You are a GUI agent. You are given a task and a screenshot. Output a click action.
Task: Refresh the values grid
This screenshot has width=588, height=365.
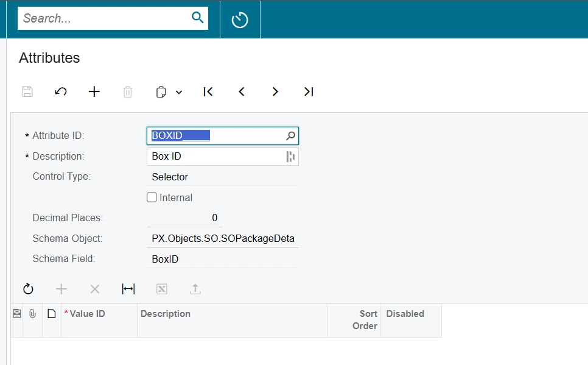(28, 289)
